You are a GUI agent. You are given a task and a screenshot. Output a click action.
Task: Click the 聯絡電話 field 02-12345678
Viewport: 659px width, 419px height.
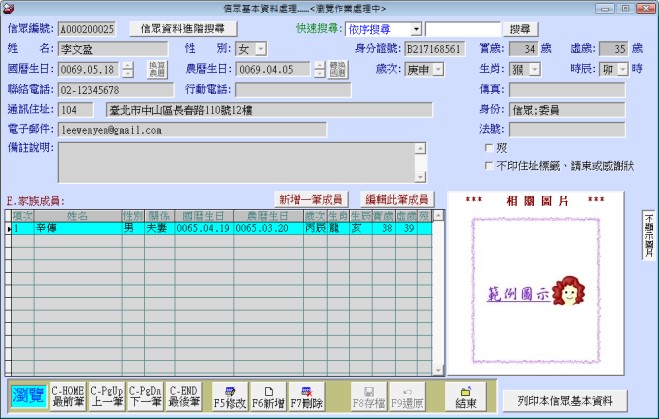[x=116, y=90]
